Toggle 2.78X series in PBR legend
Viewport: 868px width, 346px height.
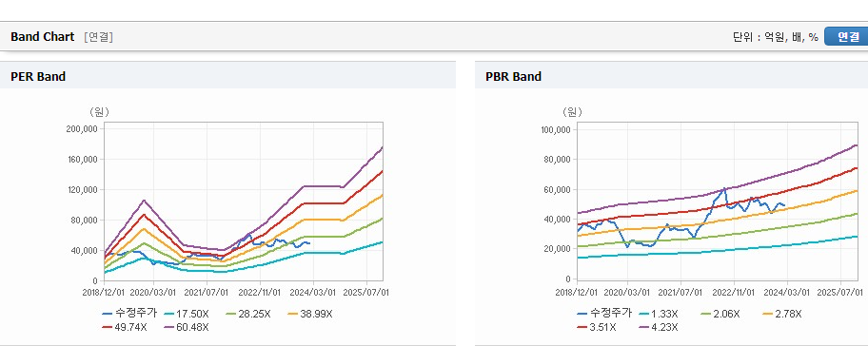tap(782, 314)
